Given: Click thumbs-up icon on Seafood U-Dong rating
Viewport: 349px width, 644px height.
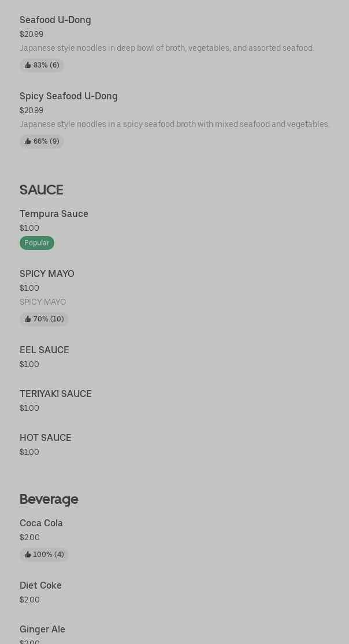Looking at the screenshot, I should (x=28, y=65).
